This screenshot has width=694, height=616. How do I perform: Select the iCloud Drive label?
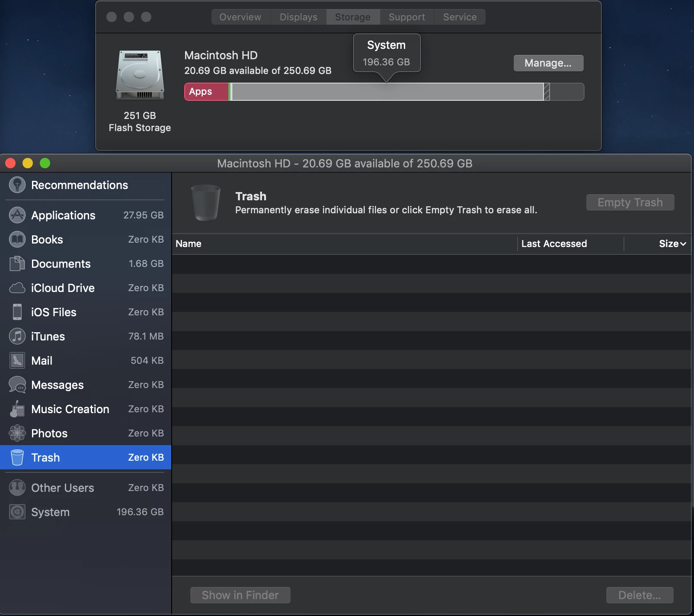click(63, 288)
